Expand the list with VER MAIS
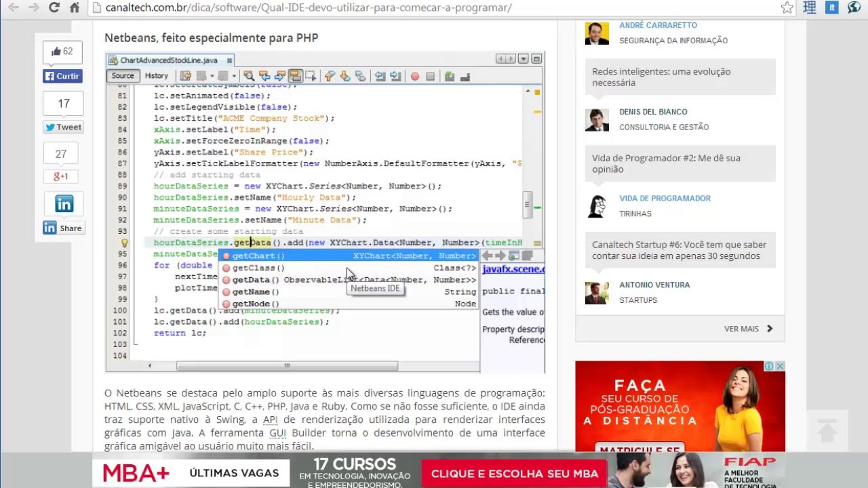The width and height of the screenshot is (868, 488). point(748,329)
